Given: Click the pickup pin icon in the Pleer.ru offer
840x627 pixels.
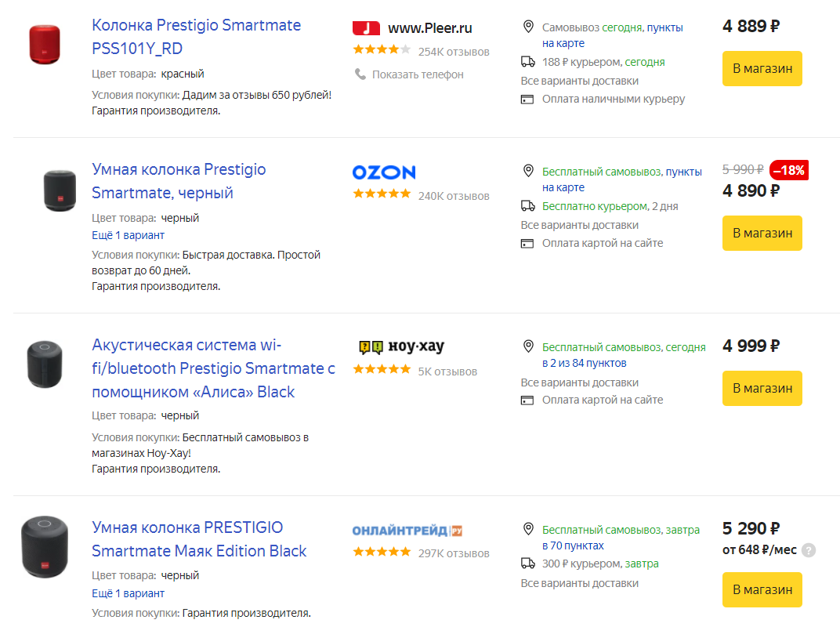Looking at the screenshot, I should tap(528, 27).
